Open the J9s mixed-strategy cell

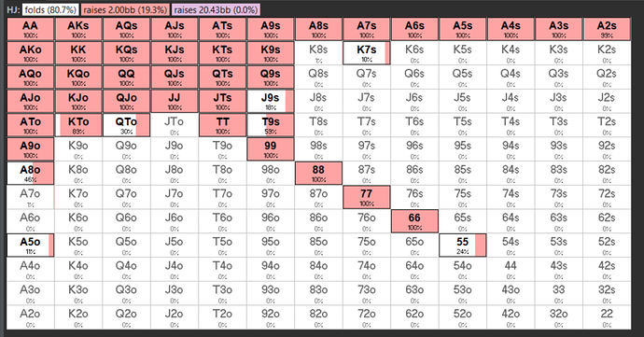click(x=271, y=101)
